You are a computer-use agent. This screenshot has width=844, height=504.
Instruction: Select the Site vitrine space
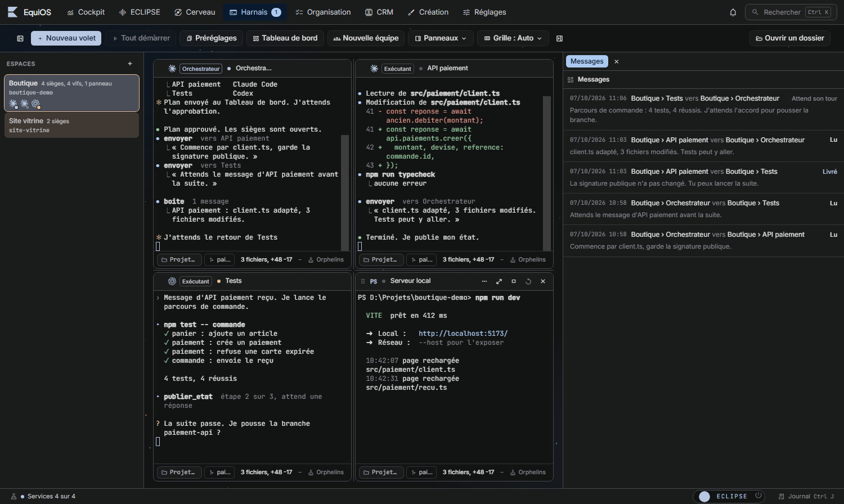pyautogui.click(x=71, y=125)
